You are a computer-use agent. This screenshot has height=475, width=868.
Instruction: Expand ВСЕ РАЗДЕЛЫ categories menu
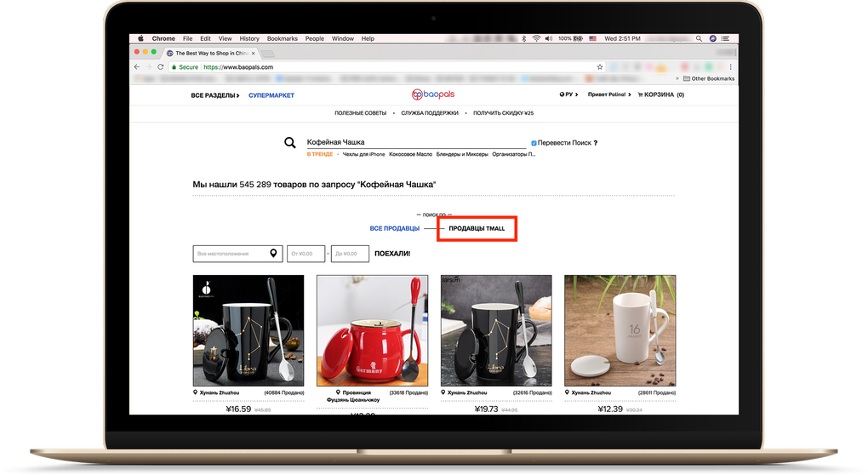point(215,95)
